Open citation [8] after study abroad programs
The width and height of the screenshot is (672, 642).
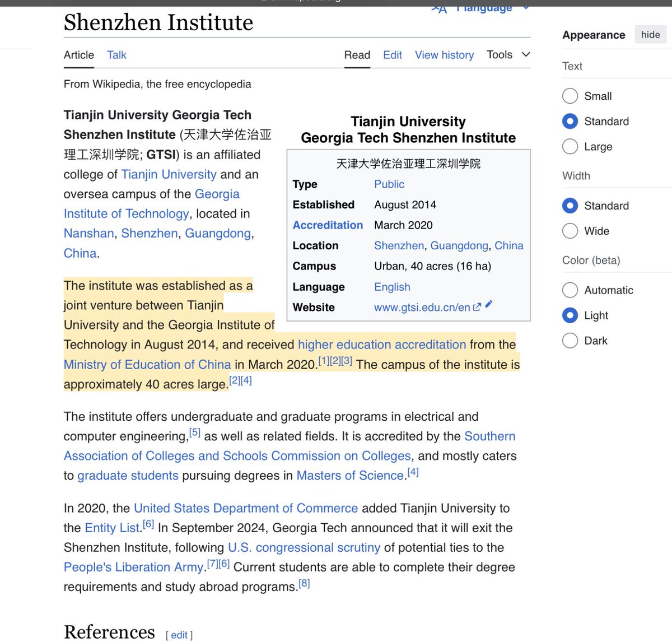coord(304,583)
